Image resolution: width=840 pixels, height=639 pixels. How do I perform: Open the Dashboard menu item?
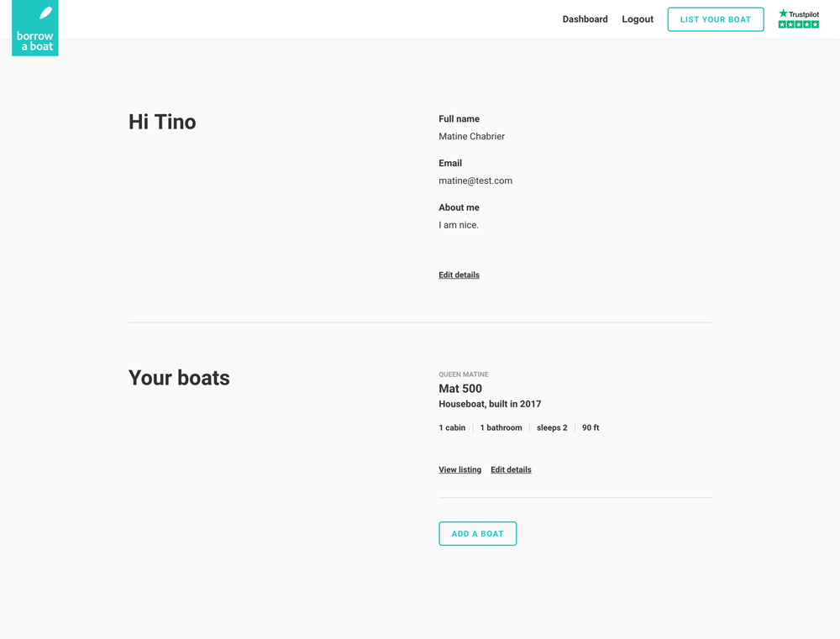pyautogui.click(x=585, y=19)
